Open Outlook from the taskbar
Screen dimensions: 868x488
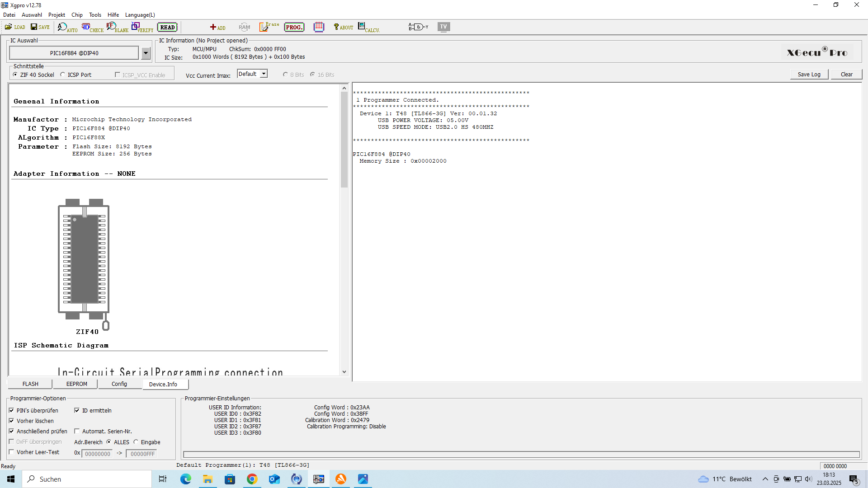tap(274, 479)
